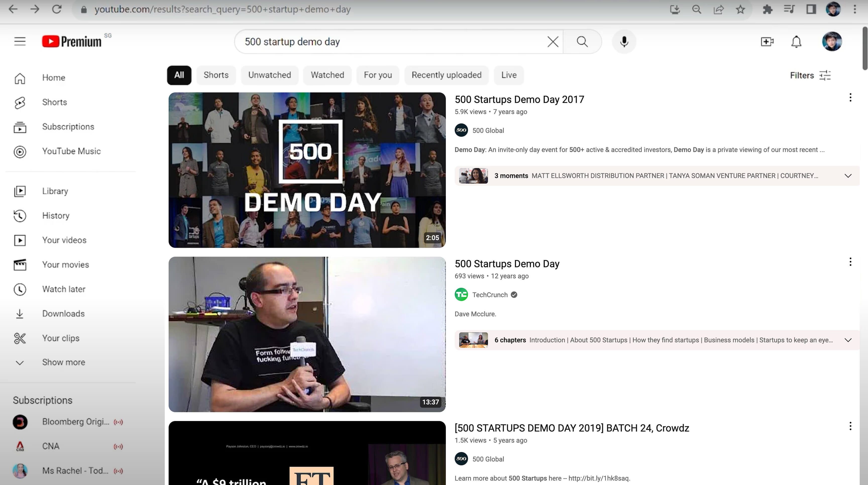The width and height of the screenshot is (868, 485).
Task: Open the Watch later sidebar item
Action: point(63,289)
